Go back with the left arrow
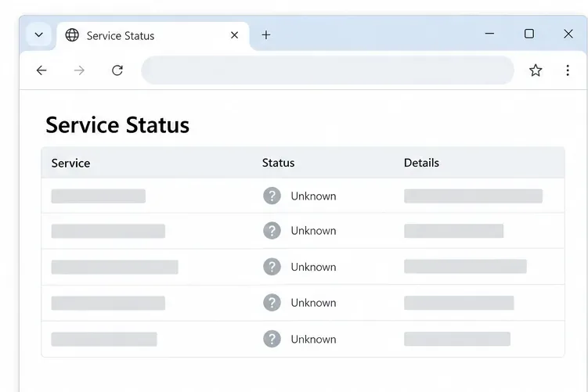Screen dimensions: 588x392 pyautogui.click(x=41, y=70)
